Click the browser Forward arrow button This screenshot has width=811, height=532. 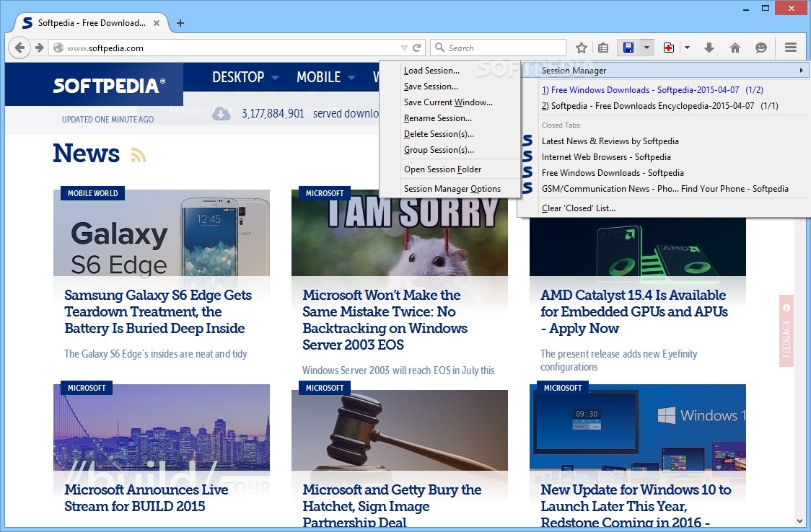(x=39, y=48)
